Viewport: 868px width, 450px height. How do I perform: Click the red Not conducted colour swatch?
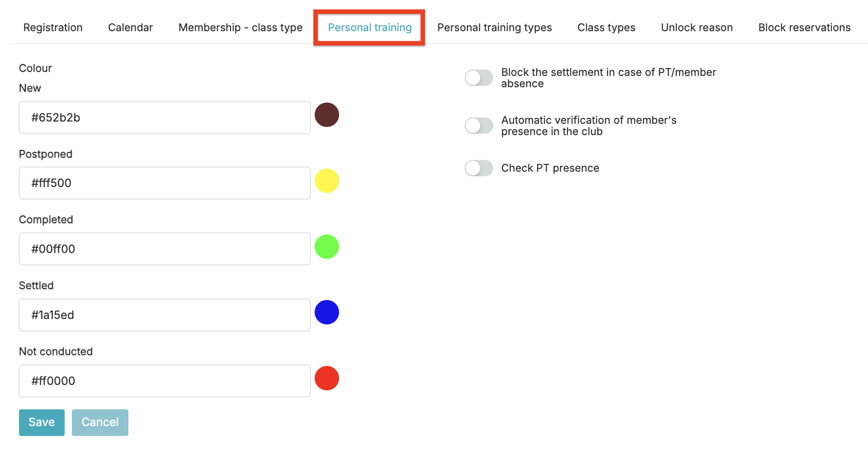click(x=326, y=378)
